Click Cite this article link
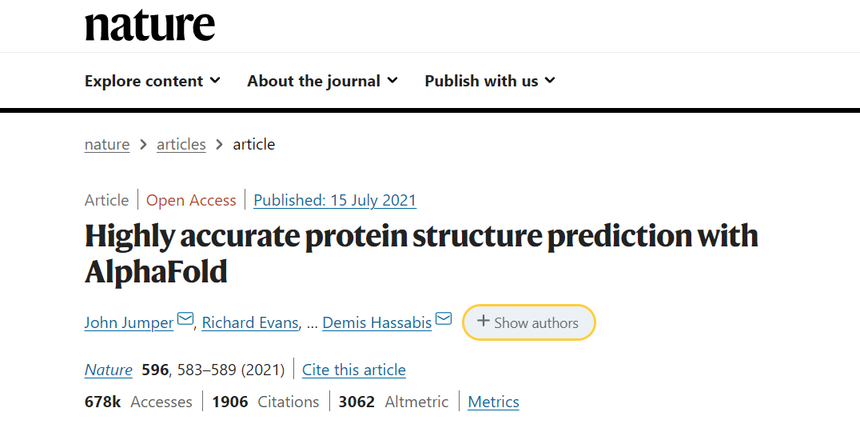Screen dimensions: 860x432 click(354, 370)
